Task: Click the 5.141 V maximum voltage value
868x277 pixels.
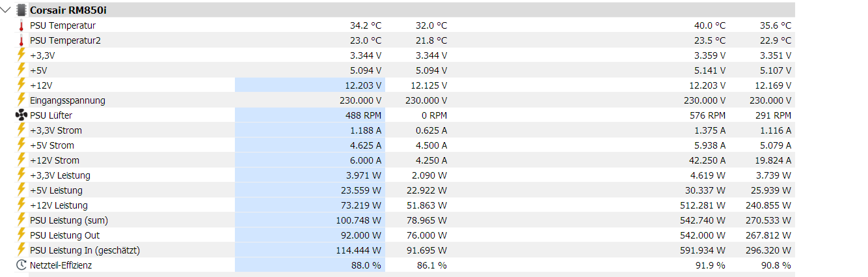Action: [709, 70]
